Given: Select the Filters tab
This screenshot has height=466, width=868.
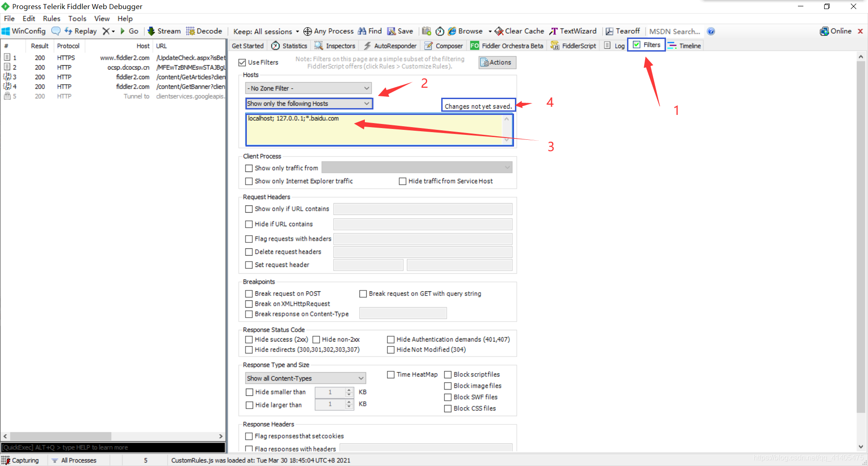Looking at the screenshot, I should tap(646, 45).
